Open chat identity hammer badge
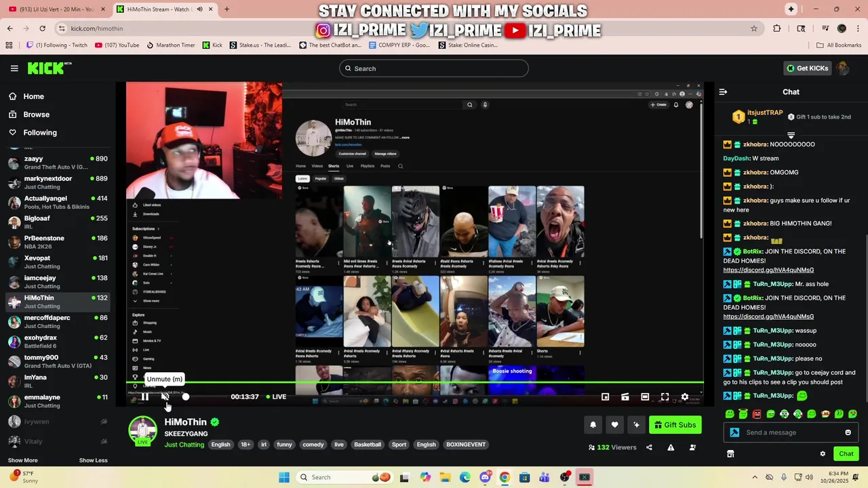 click(734, 432)
